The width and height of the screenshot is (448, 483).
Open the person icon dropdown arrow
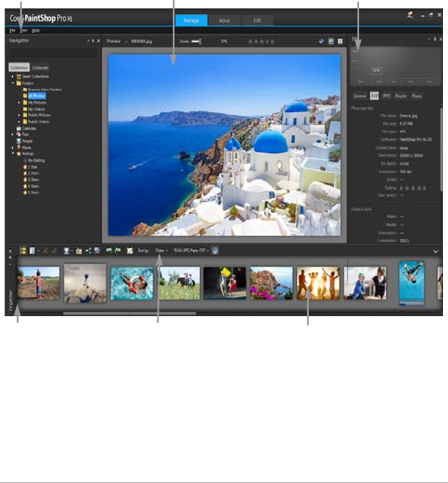coord(72,251)
